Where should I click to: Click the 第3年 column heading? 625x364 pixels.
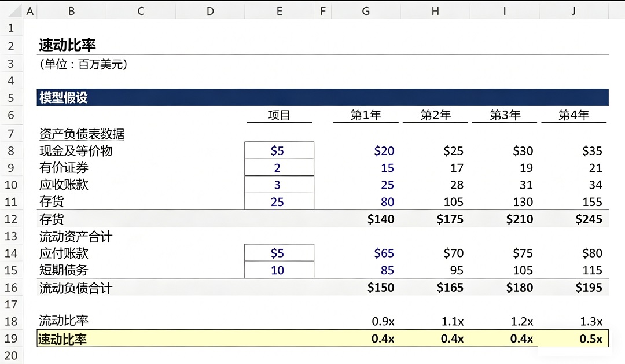click(505, 115)
